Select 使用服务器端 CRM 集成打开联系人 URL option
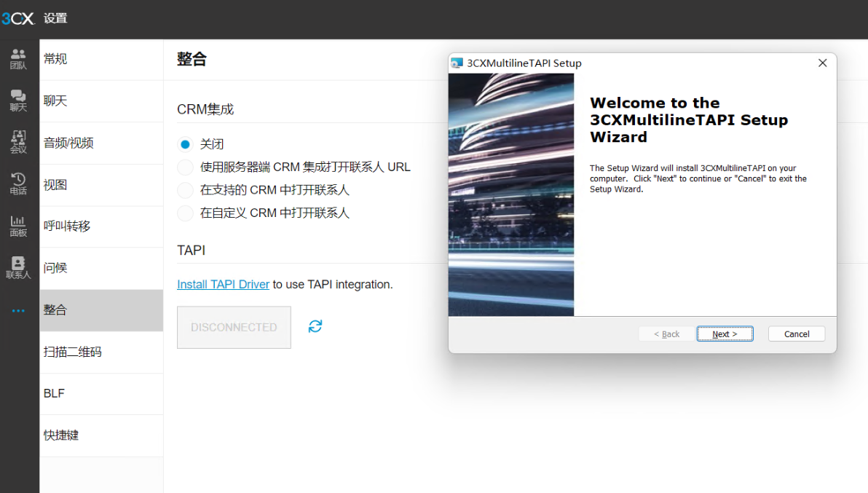The image size is (868, 493). tap(185, 167)
